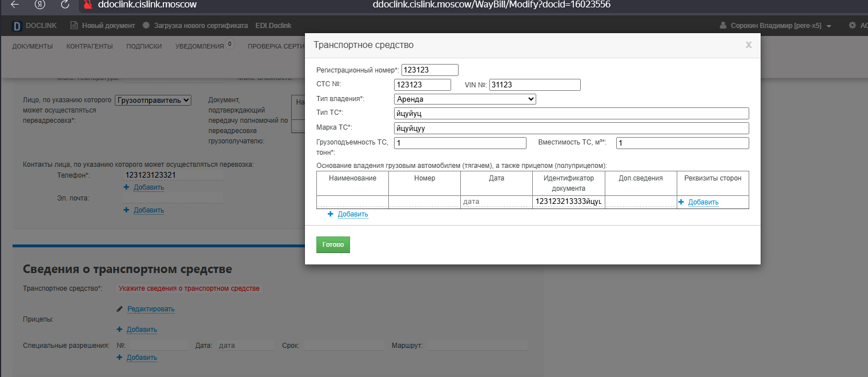Image resolution: width=868 pixels, height=377 pixels.
Task: Click the plus icon under Специальные разрешения
Action: click(119, 358)
